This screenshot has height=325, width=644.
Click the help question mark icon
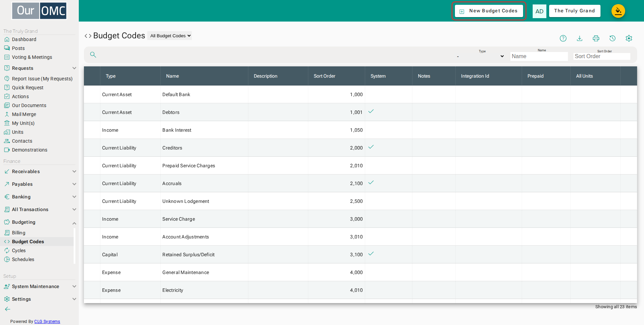click(x=563, y=38)
